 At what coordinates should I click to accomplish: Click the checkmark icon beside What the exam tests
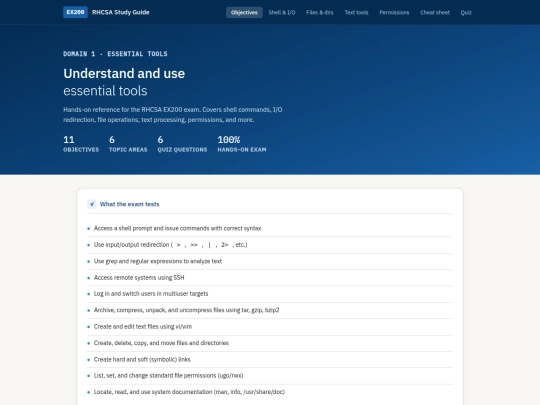point(92,204)
